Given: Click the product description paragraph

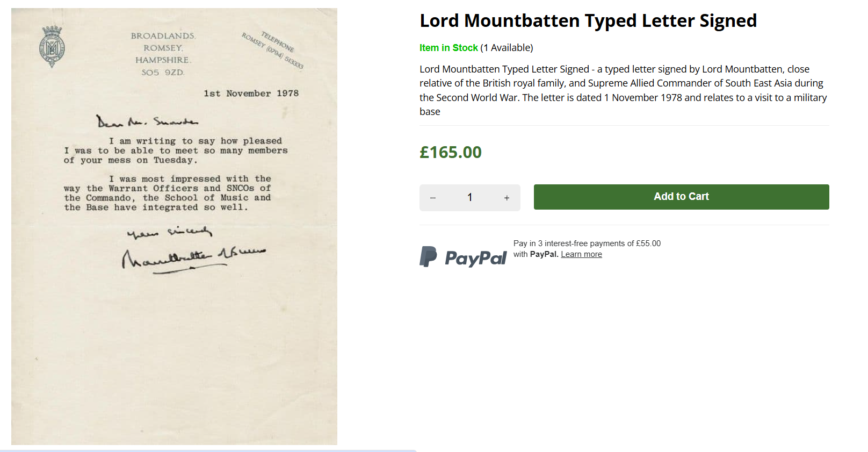Looking at the screenshot, I should (623, 90).
